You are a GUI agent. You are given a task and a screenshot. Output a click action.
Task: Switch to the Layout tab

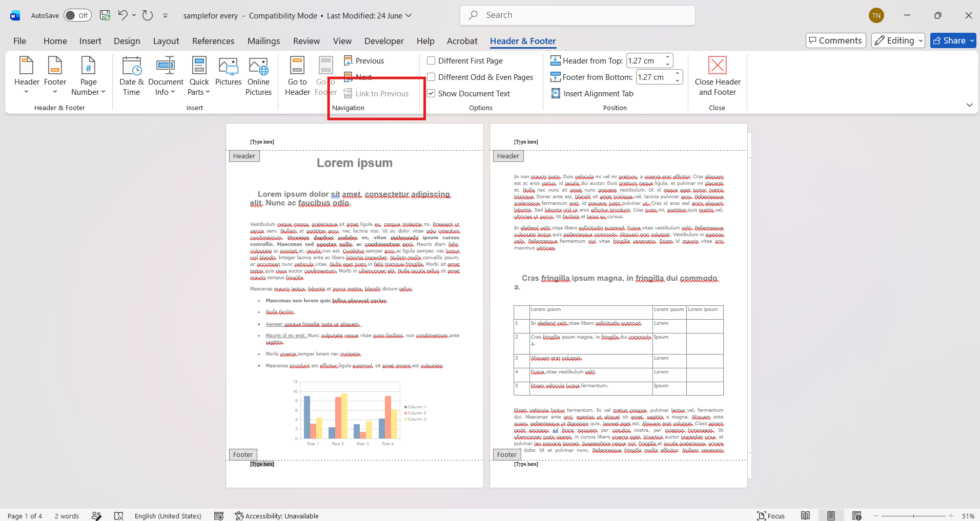click(x=166, y=41)
